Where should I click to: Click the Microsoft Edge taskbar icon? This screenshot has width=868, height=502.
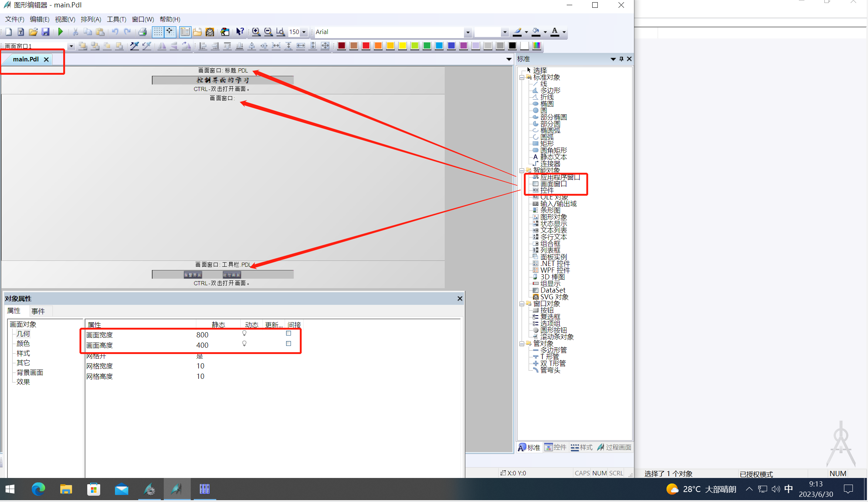38,489
